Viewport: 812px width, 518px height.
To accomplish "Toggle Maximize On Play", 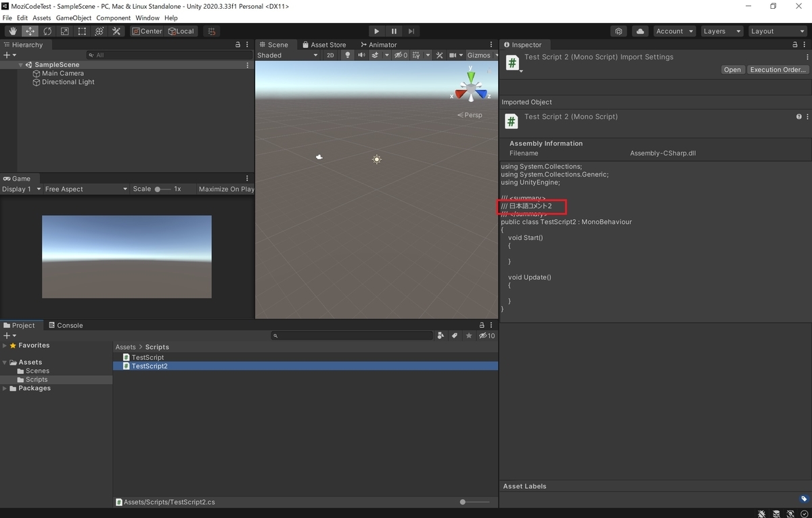I will point(226,189).
